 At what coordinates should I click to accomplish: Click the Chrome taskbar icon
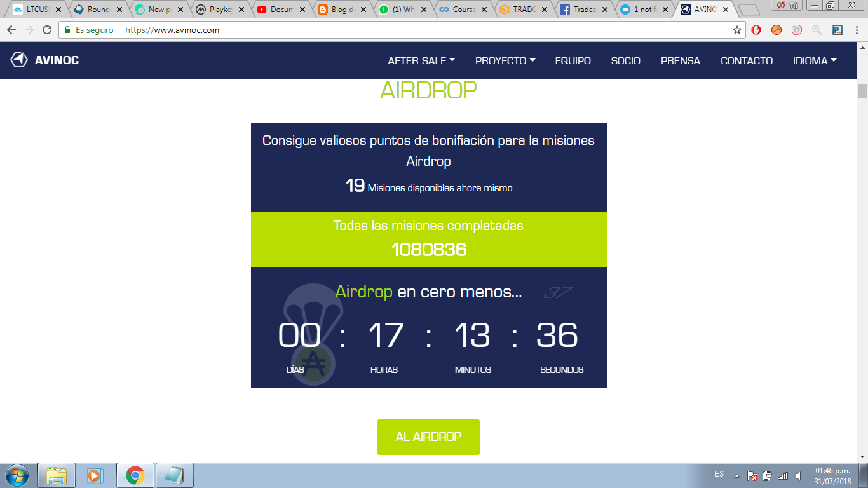[x=135, y=475]
